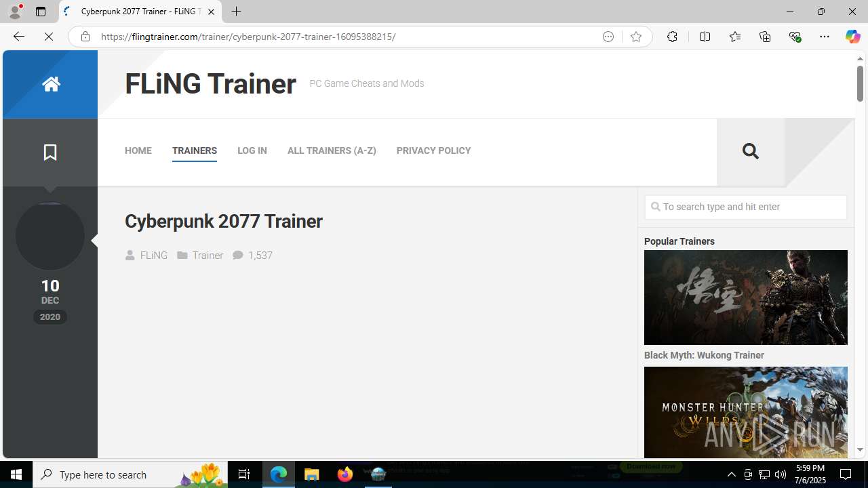
Task: Select the Cyberpunk 2077 Trainer browser tab
Action: (140, 12)
